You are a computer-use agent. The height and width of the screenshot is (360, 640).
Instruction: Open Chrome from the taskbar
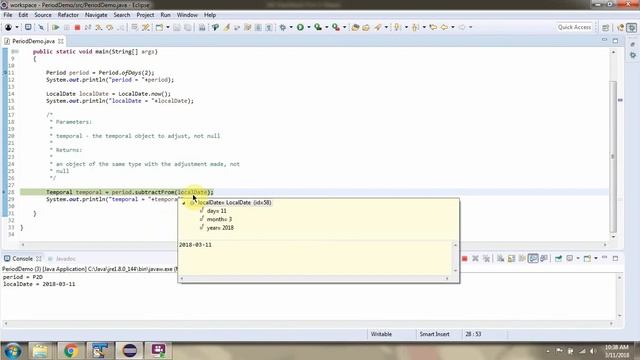point(71,351)
